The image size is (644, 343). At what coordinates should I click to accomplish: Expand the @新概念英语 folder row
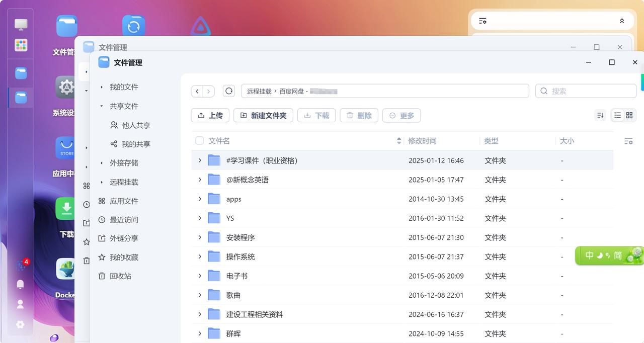pyautogui.click(x=200, y=180)
